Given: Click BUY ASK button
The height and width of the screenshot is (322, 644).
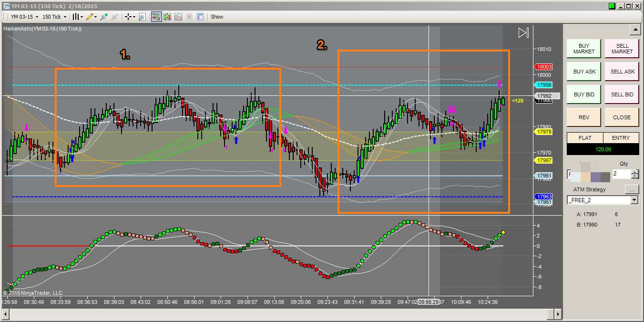Looking at the screenshot, I should pyautogui.click(x=584, y=72).
